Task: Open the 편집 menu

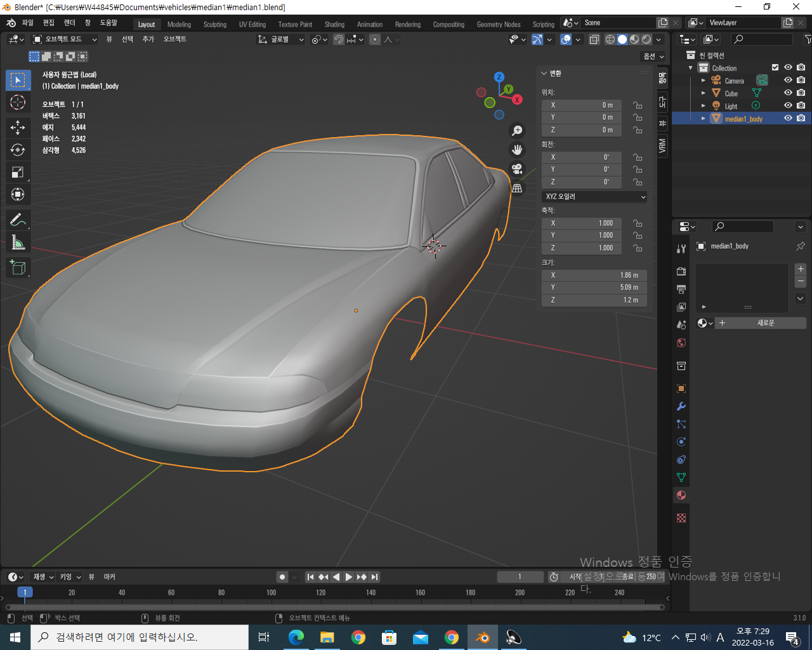Action: pyautogui.click(x=49, y=23)
